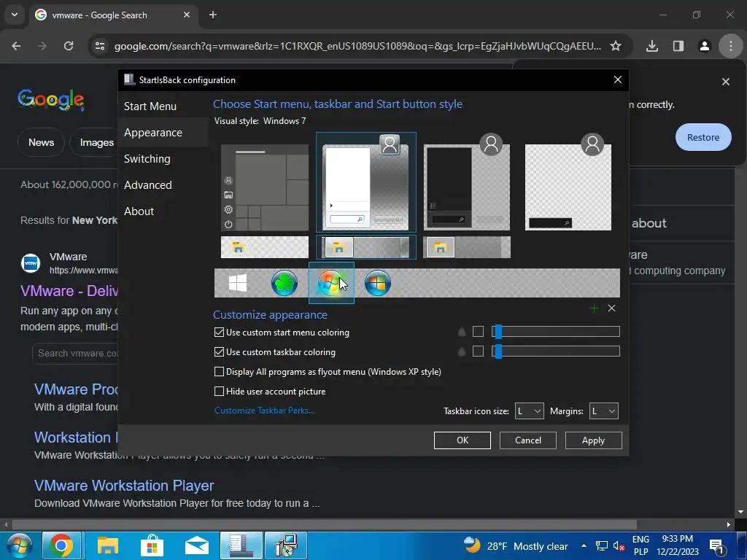Screen dimensions: 747x560
Task: Pick the Windows 7 glowing start orb
Action: [331, 283]
